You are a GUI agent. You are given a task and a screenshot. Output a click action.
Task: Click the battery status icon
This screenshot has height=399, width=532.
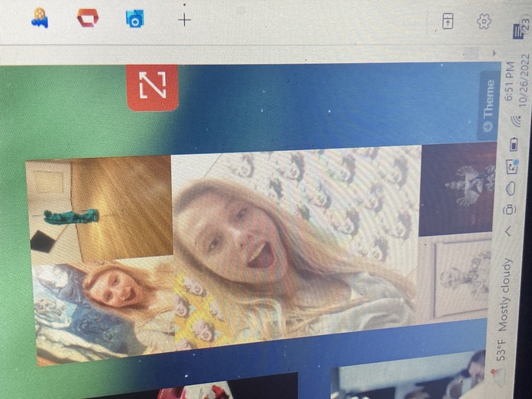point(513,144)
